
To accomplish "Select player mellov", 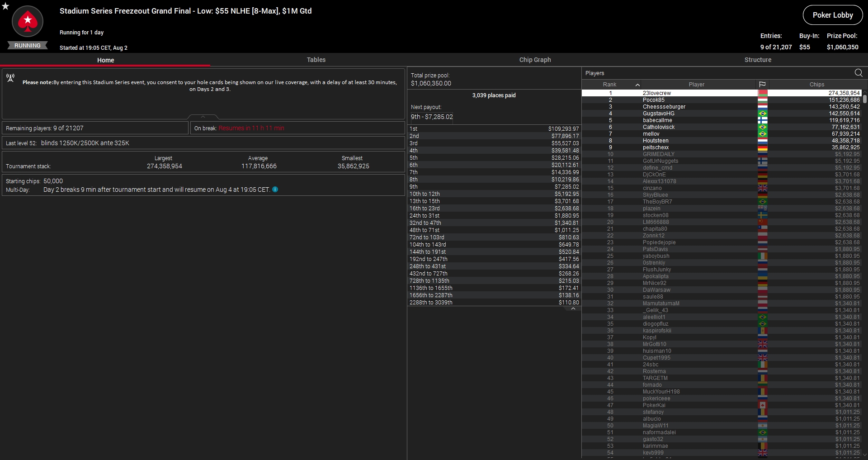I will click(722, 134).
